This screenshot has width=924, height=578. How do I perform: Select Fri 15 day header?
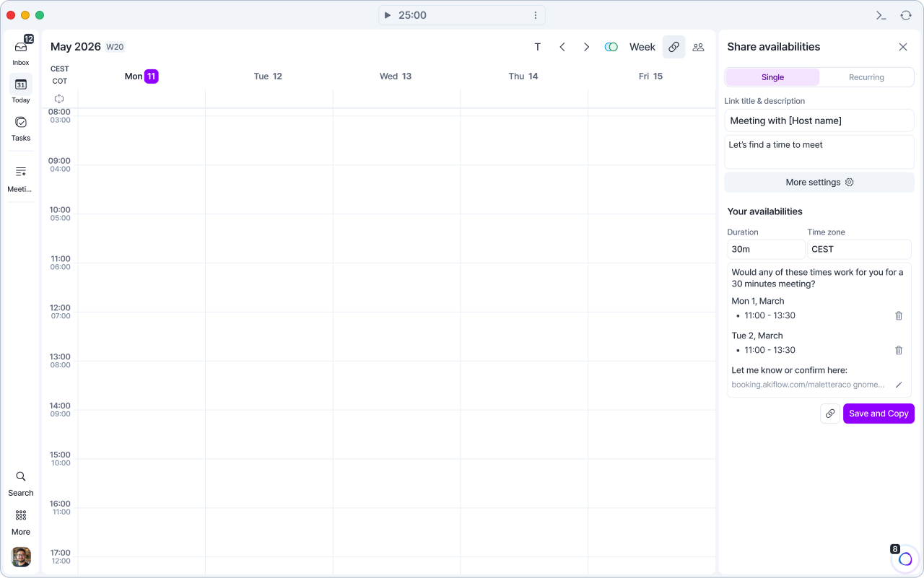point(650,76)
